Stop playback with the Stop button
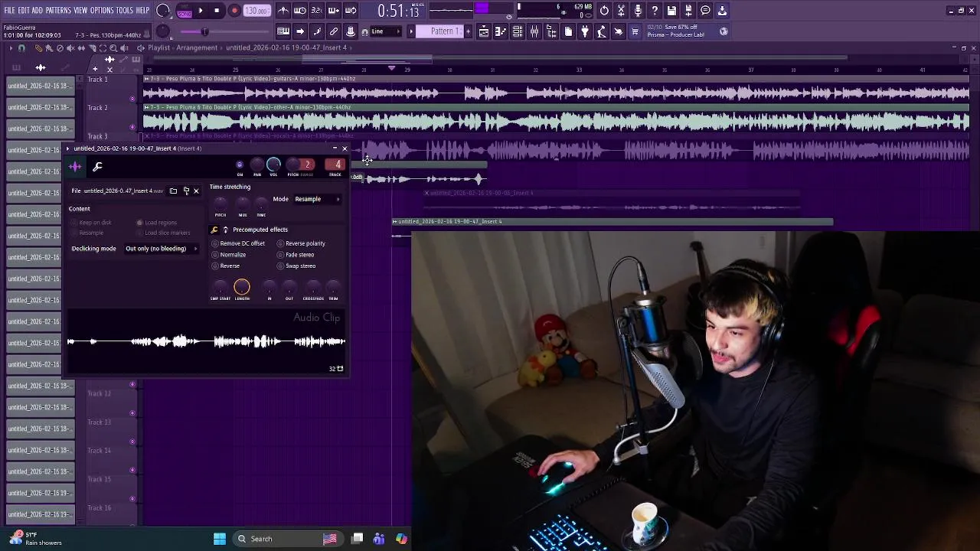 pyautogui.click(x=217, y=11)
